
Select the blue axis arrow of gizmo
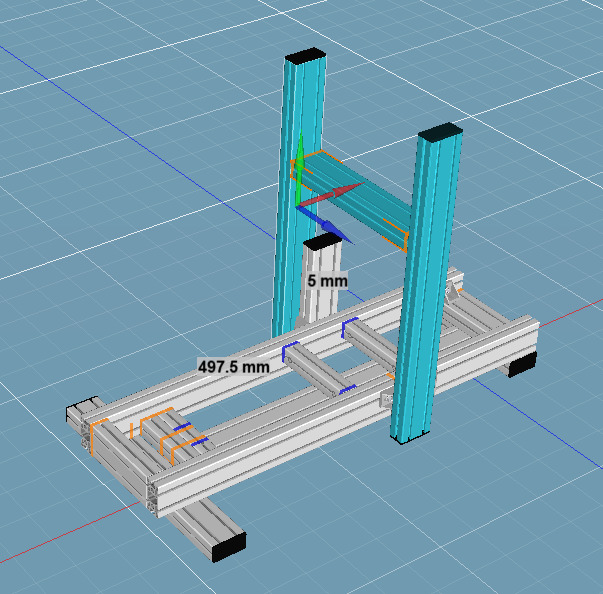coord(325,225)
